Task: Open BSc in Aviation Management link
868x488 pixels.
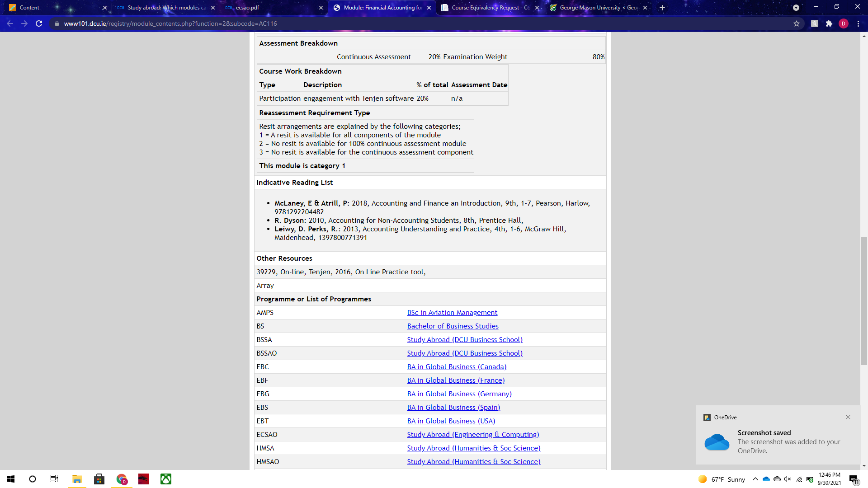Action: pos(452,313)
